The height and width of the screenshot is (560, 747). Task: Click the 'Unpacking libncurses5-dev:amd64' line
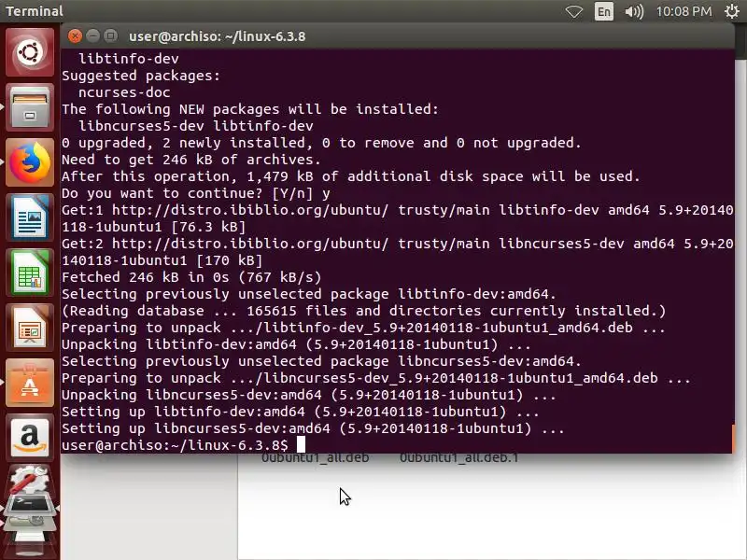tap(309, 395)
